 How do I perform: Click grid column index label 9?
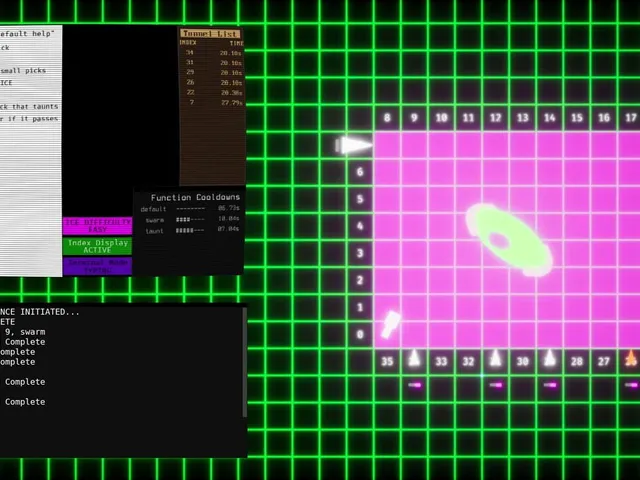[x=414, y=118]
